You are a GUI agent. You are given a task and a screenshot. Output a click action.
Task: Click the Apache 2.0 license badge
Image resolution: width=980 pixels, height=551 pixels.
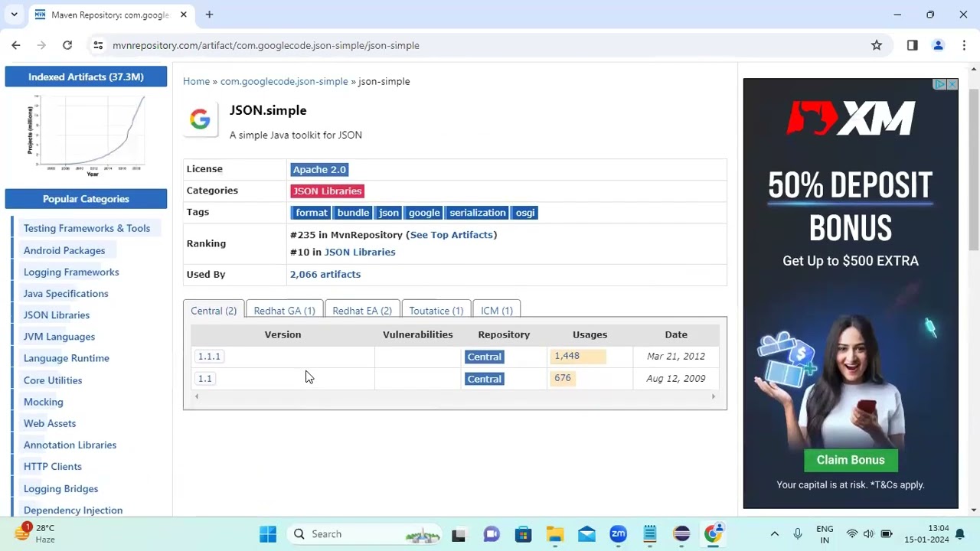click(x=319, y=170)
